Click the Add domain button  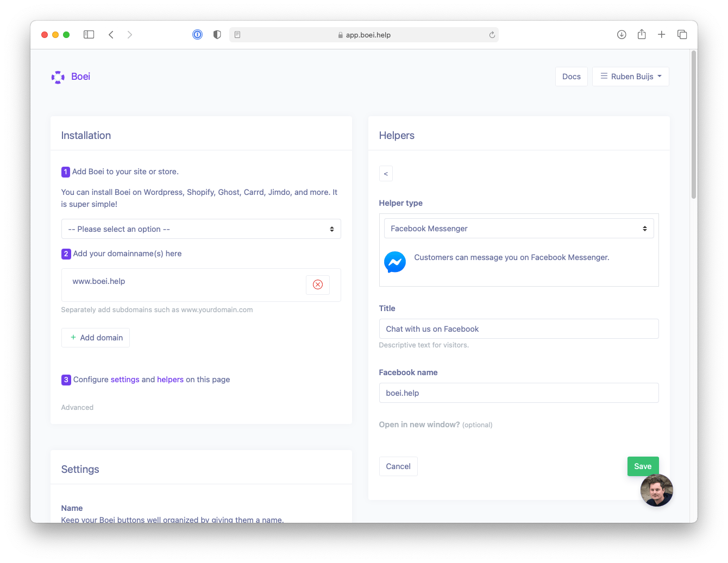click(96, 338)
